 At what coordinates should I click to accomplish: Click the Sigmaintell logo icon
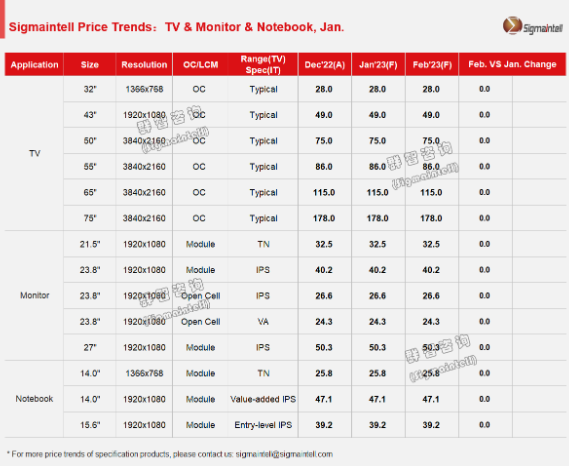point(512,25)
